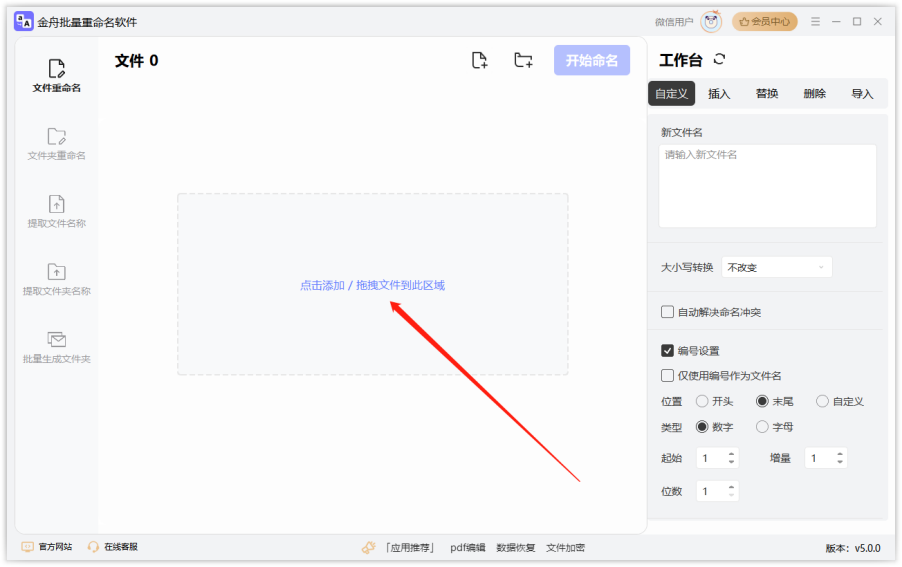
Task: Open 提取文件名称 in the sidebar
Action: (x=56, y=212)
